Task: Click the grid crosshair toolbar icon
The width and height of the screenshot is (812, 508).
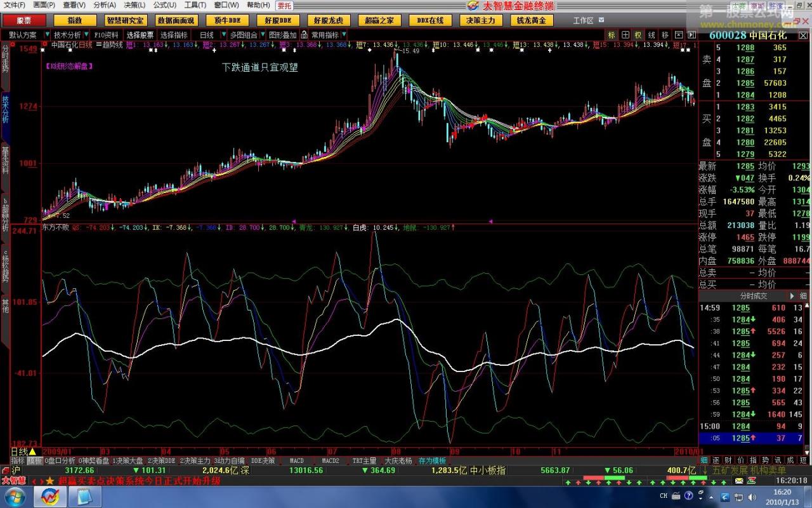Action: (625, 35)
